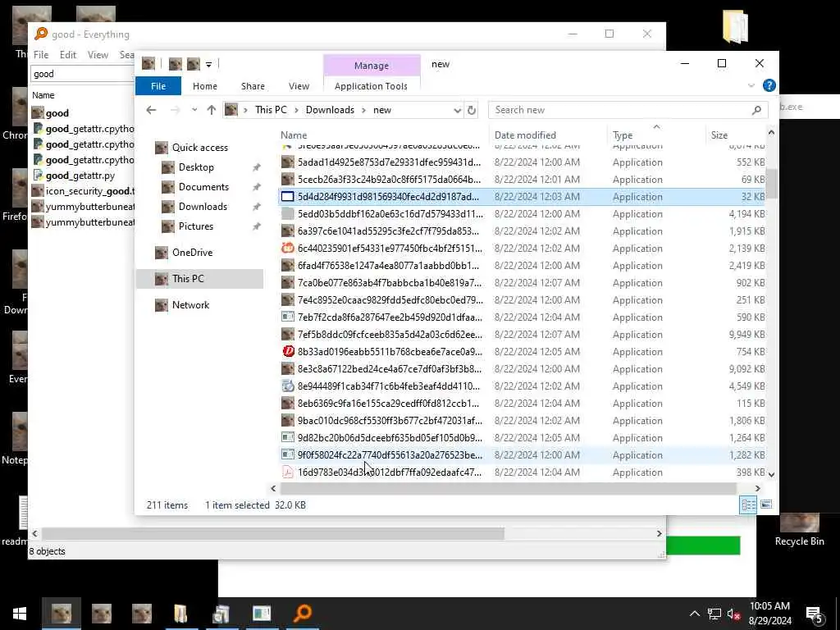Select icon_security_good result in Everything

point(83,190)
